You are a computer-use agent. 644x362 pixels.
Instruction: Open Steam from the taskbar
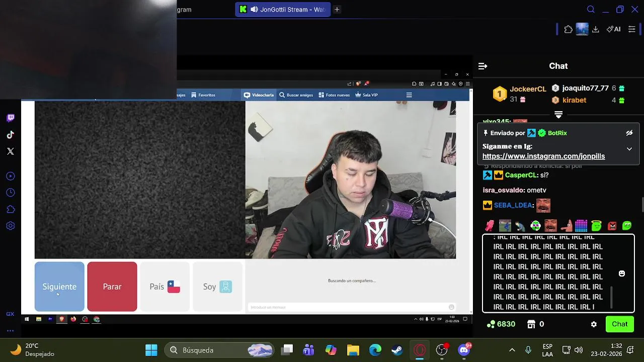tap(397, 350)
